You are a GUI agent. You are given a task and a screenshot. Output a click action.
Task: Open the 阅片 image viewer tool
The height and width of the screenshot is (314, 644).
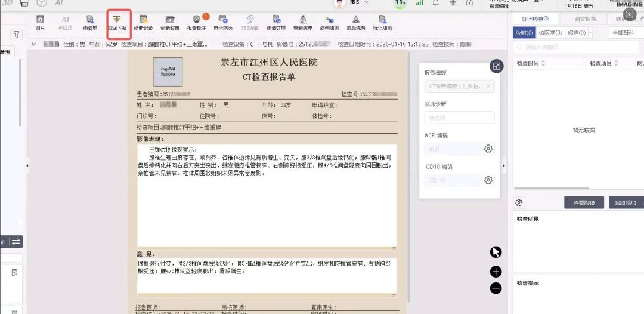tap(40, 23)
